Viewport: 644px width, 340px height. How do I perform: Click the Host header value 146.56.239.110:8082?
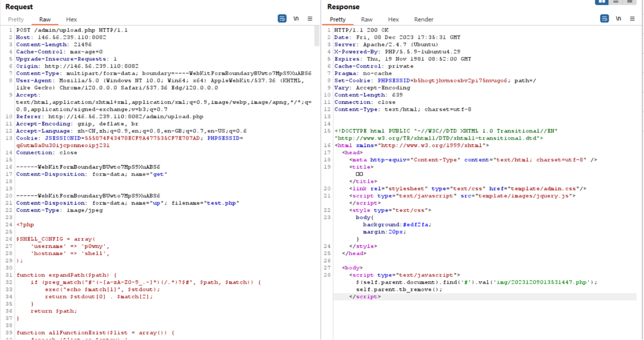pos(72,37)
